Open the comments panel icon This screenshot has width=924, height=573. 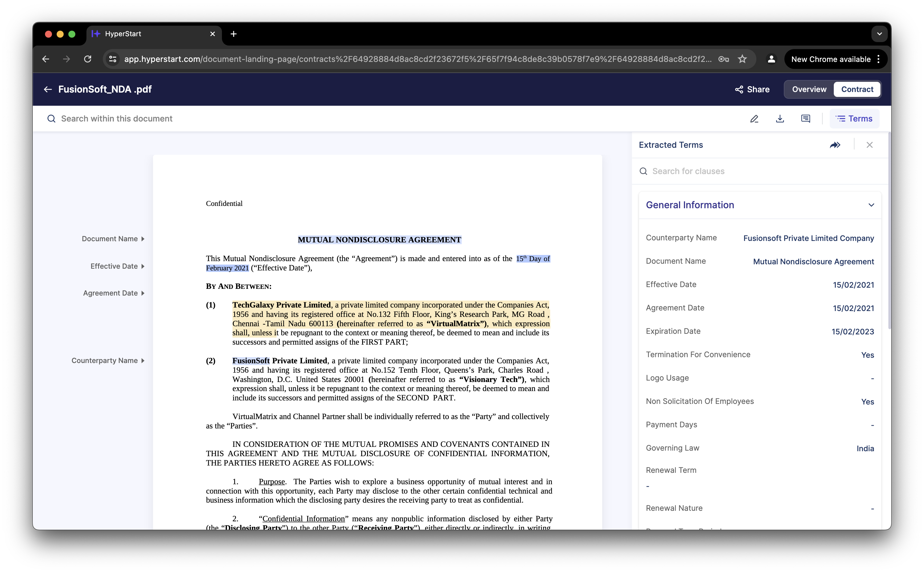[805, 119]
